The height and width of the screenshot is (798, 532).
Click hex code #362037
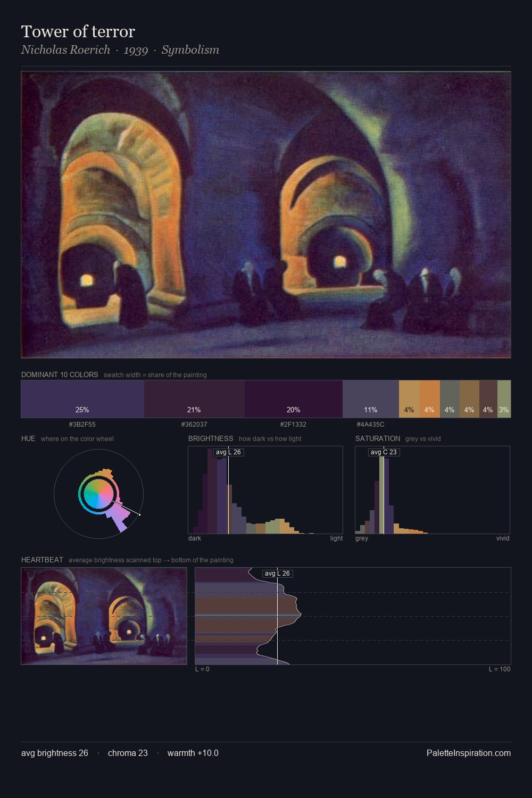[x=194, y=425]
